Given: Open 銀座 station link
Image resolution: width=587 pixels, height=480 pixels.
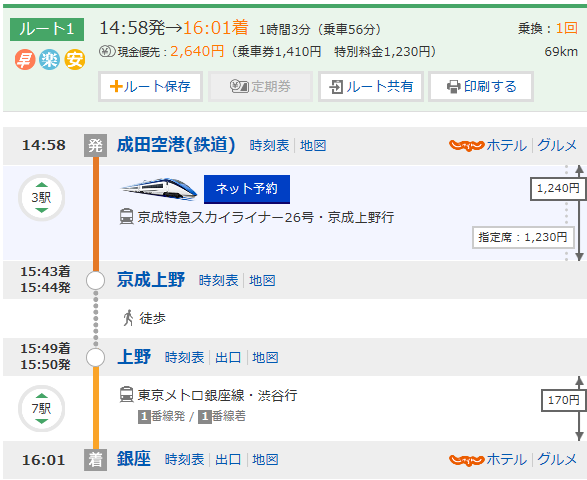Looking at the screenshot, I should pos(134,459).
